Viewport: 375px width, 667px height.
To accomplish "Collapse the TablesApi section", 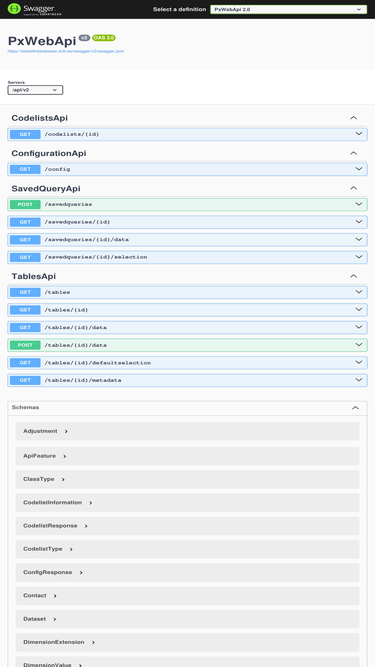I will pyautogui.click(x=353, y=276).
